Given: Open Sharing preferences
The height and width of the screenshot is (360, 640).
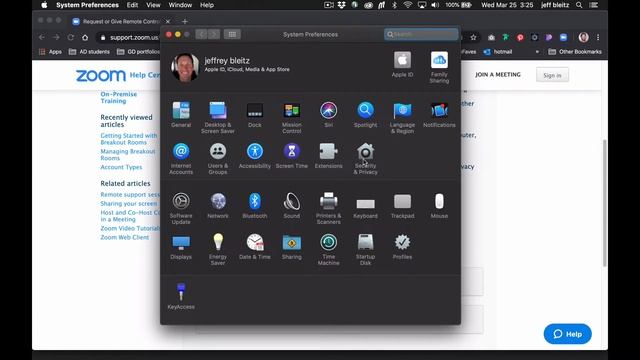Looking at the screenshot, I should click(x=291, y=247).
